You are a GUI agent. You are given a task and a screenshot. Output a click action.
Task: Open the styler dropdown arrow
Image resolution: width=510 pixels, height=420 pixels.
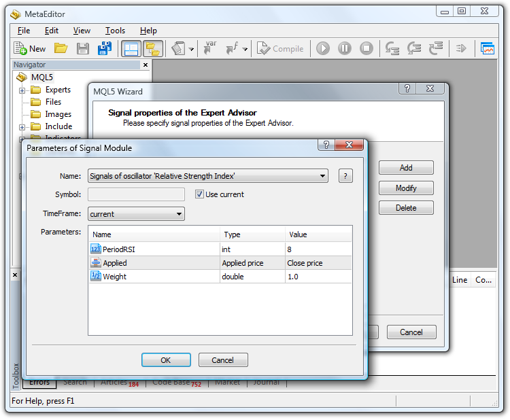coord(192,49)
